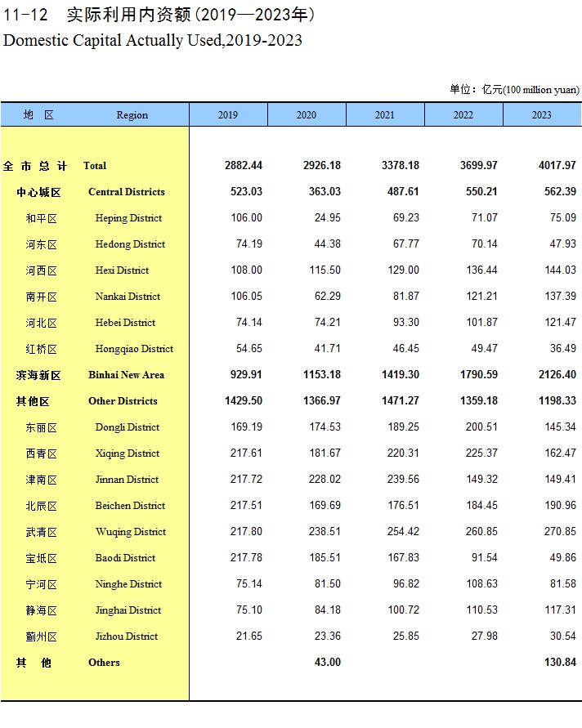Click the 滨海新区 Chinese row label
The width and height of the screenshot is (582, 728).
[38, 375]
